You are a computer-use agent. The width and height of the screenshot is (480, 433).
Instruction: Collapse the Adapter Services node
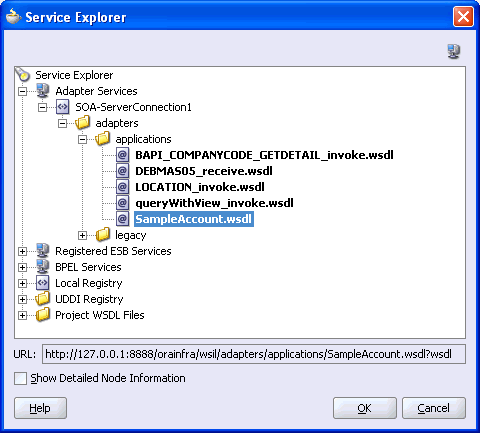(22, 91)
